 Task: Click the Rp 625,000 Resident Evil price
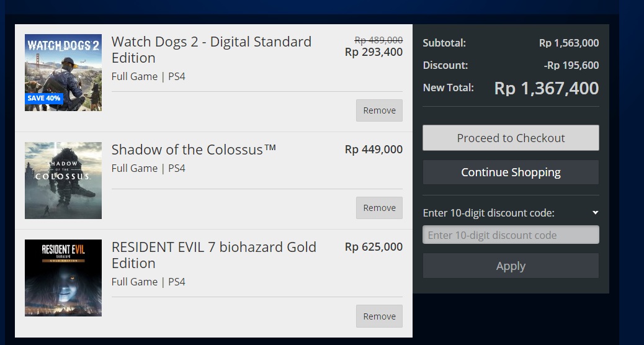[373, 247]
